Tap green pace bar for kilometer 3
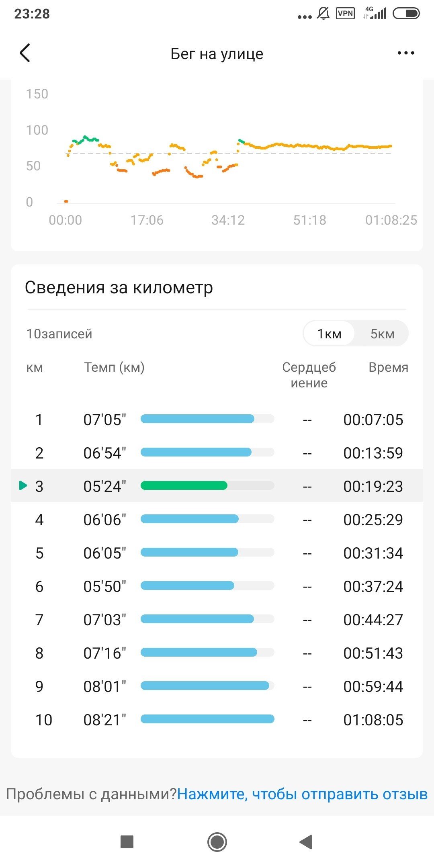Image resolution: width=434 pixels, height=868 pixels. pos(184,485)
